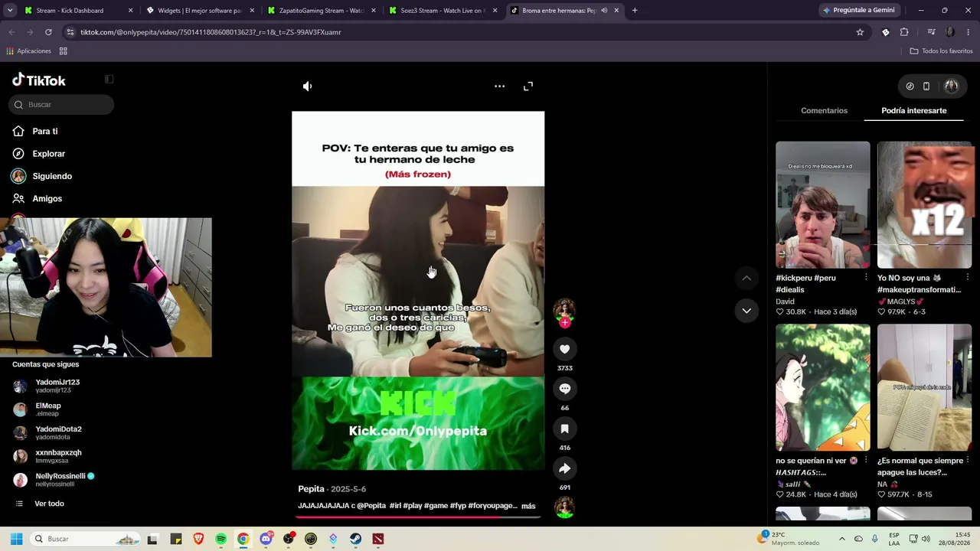Switch to the ZapatitoGaming Stream tab

coord(322,11)
